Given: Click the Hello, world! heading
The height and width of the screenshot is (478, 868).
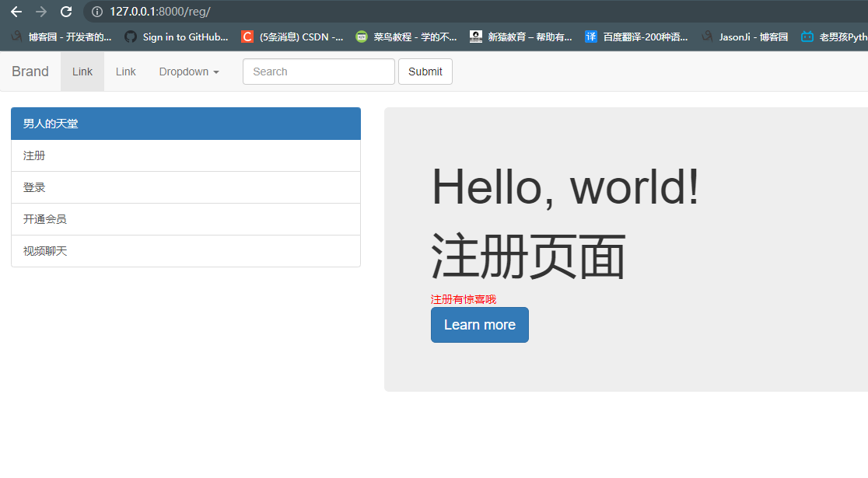Looking at the screenshot, I should 565,187.
